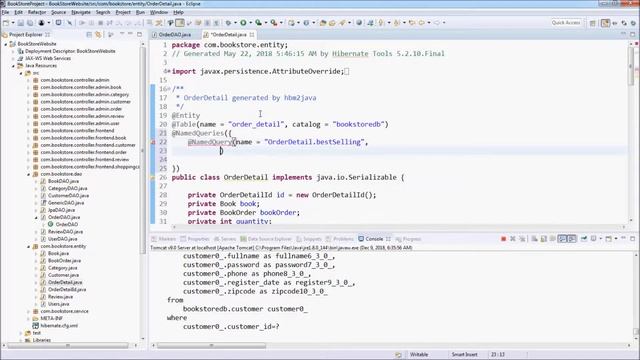This screenshot has width=640, height=360.
Task: Click the error marker on line 22
Action: pos(153,142)
